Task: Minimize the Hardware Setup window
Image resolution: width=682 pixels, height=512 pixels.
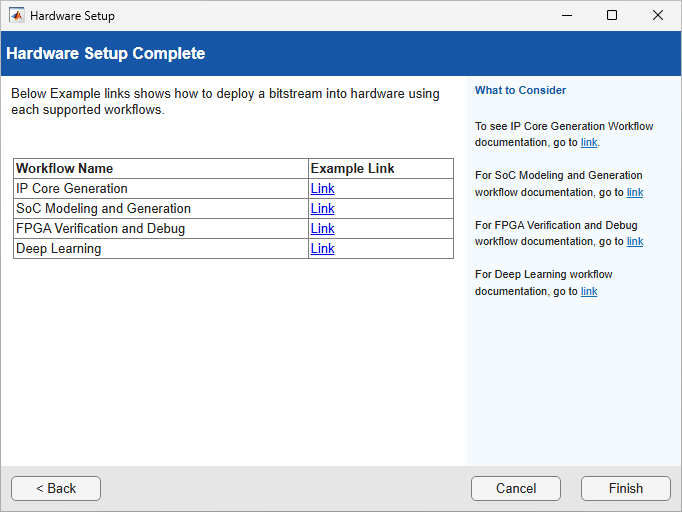Action: [567, 16]
